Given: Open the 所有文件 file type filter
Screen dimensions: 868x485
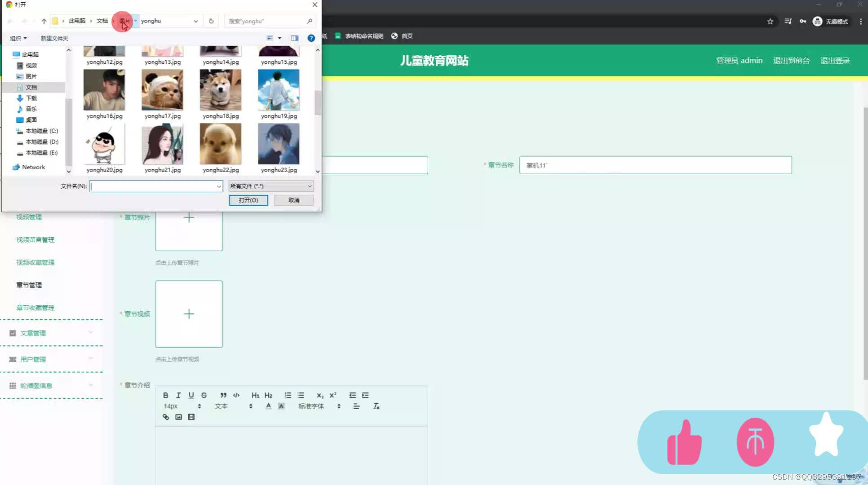Looking at the screenshot, I should pyautogui.click(x=271, y=186).
